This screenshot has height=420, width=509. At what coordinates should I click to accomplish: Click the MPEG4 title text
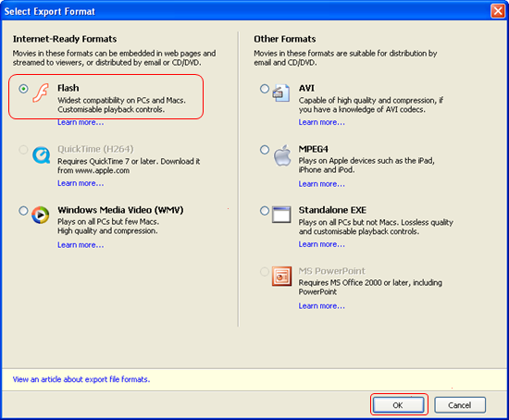tap(313, 149)
